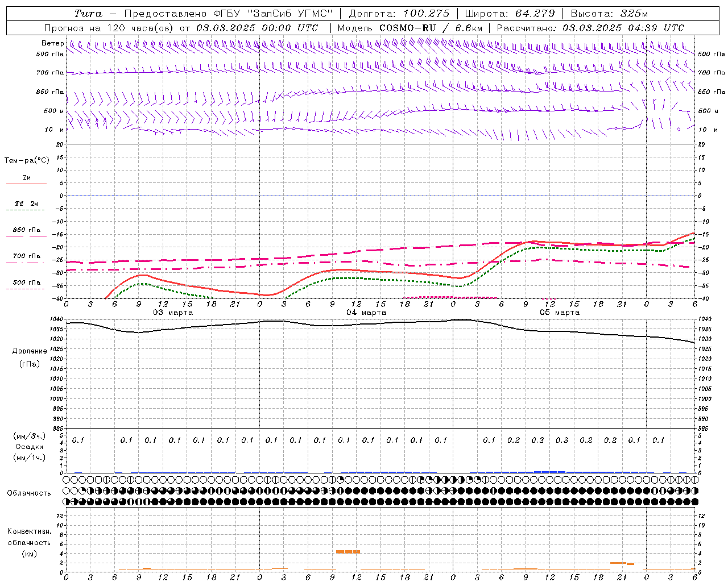
Task: Click the "1040" value on left pressure axis
Action: point(57,319)
